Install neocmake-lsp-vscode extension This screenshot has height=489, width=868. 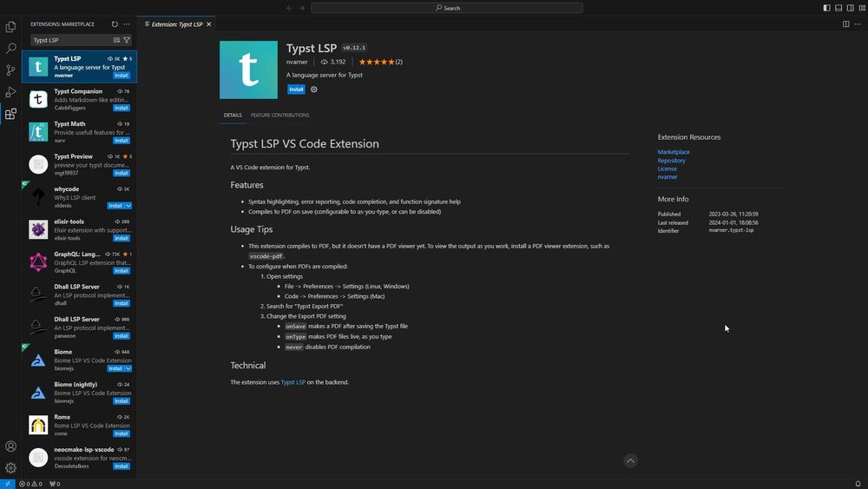coord(122,466)
